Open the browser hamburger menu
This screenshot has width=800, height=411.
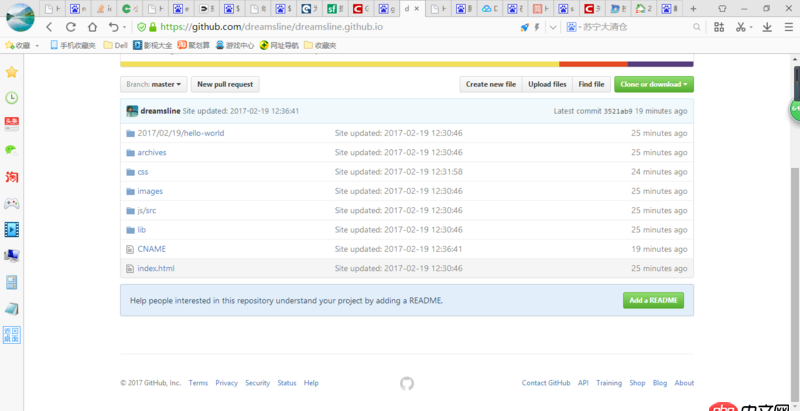tap(788, 28)
